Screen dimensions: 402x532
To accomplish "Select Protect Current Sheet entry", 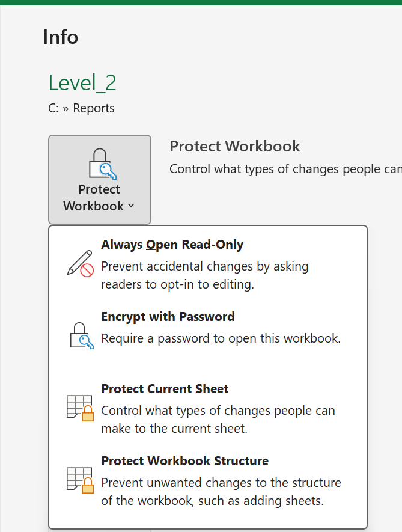I will pyautogui.click(x=208, y=408).
